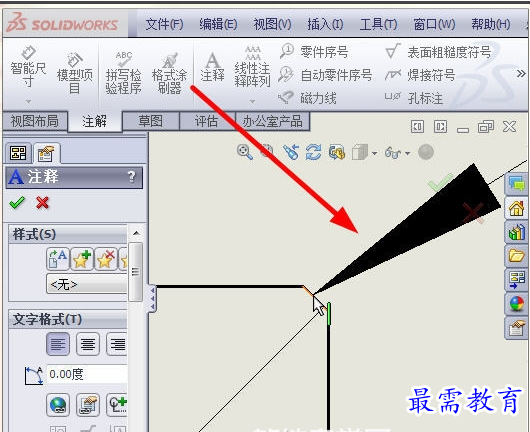Insert a hyperlink into the note
This screenshot has height=432, width=530.
point(58,405)
